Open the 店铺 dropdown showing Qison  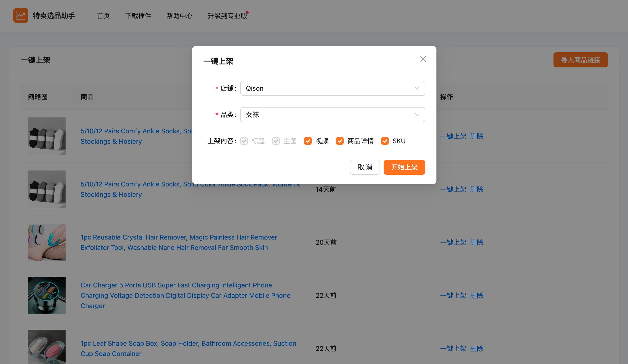(x=332, y=88)
